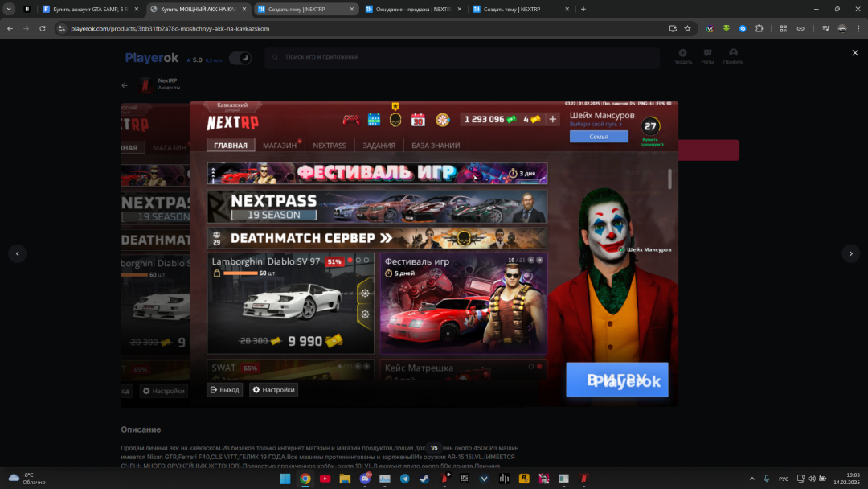
Task: Click the install app icon in address bar
Action: point(673,28)
